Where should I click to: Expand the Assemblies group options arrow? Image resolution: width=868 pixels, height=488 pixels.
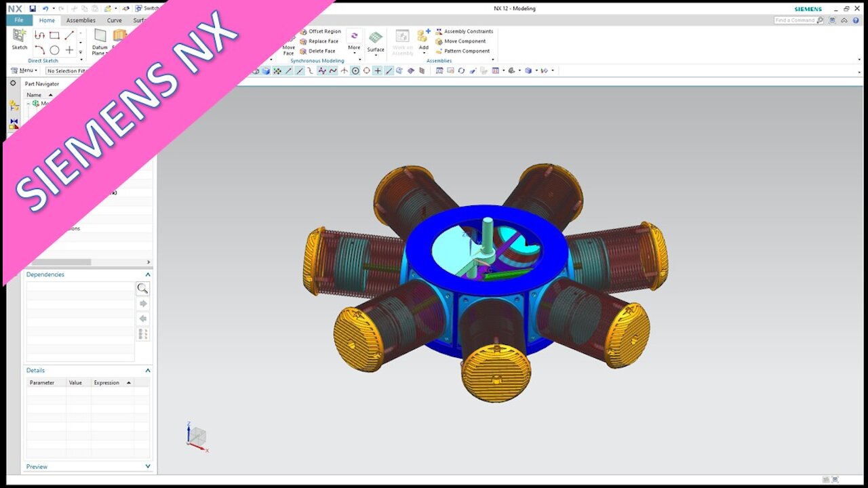pos(493,60)
